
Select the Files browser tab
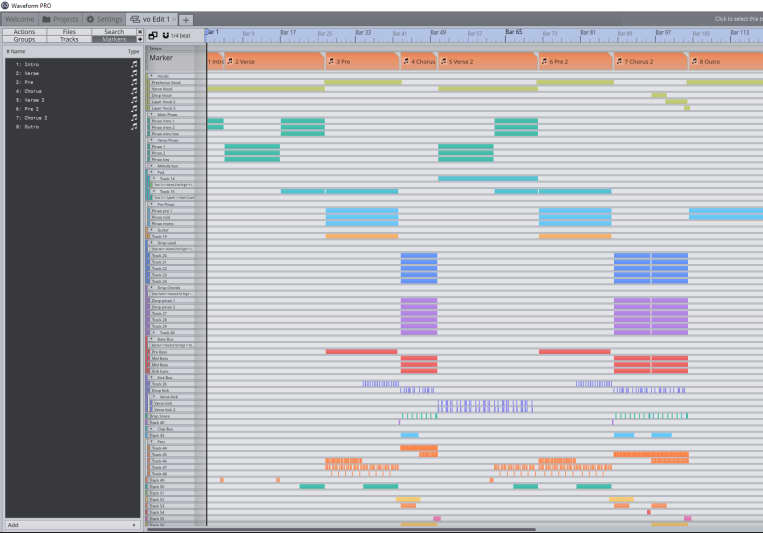point(69,32)
